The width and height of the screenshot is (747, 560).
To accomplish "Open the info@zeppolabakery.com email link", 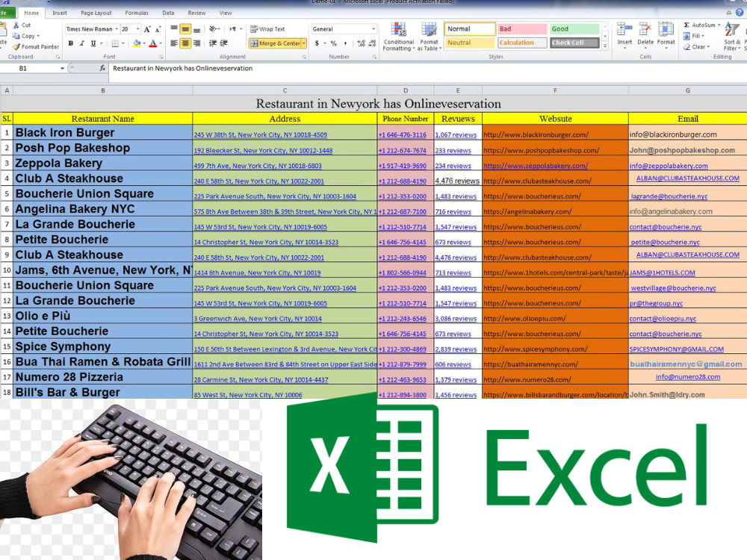I will point(669,166).
